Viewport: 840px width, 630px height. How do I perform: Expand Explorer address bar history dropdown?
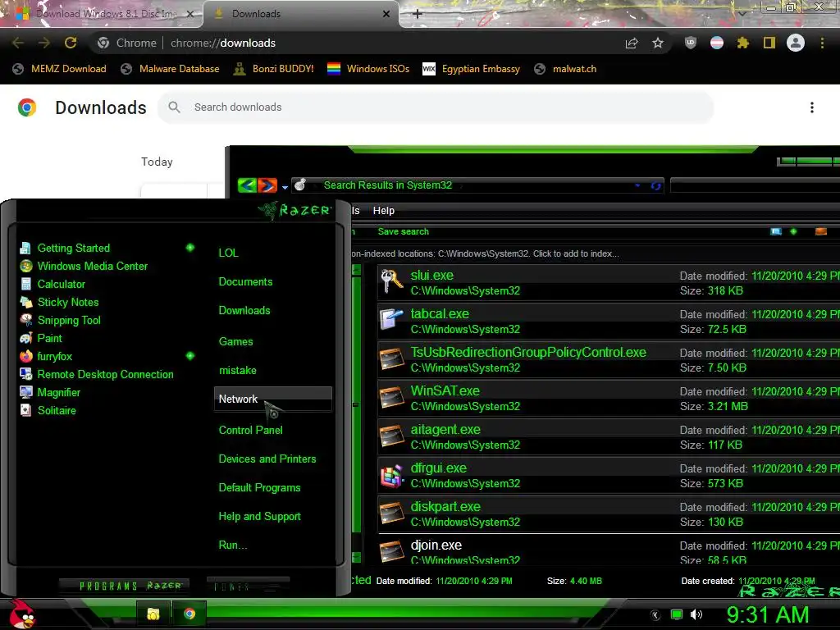[637, 185]
